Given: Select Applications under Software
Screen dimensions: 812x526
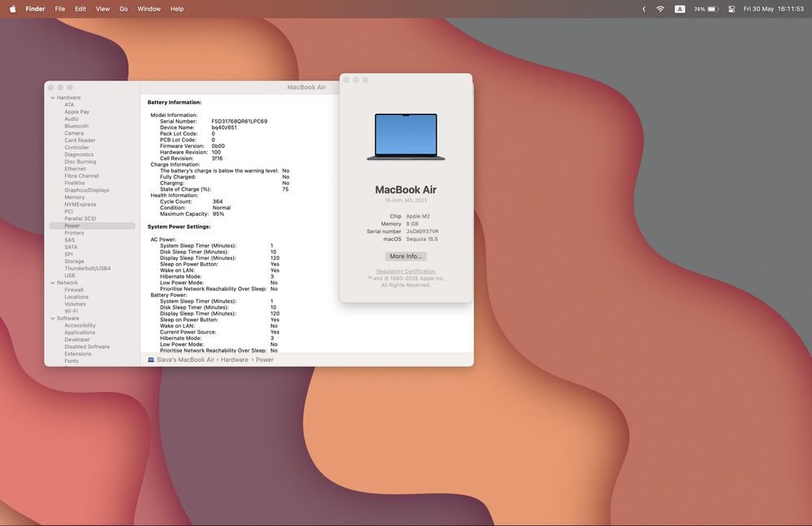Looking at the screenshot, I should pos(80,332).
